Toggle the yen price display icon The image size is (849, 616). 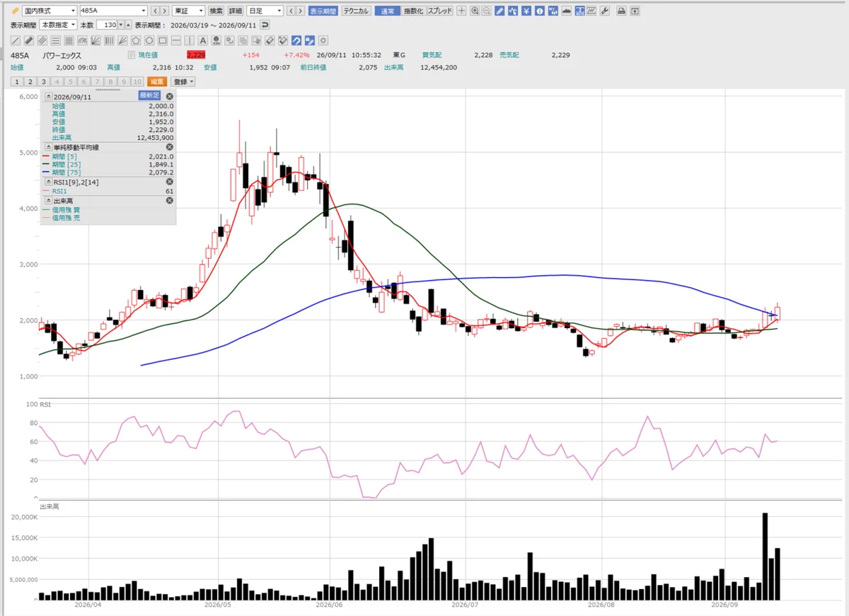coord(526,11)
